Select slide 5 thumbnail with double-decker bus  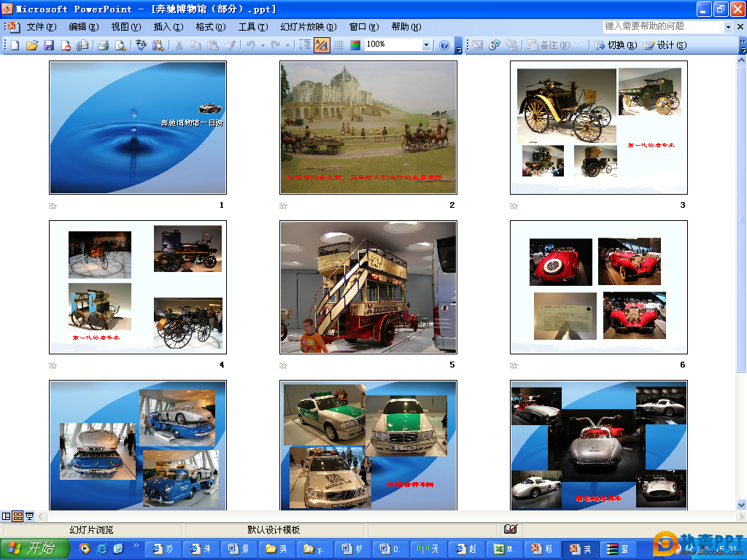click(x=368, y=287)
